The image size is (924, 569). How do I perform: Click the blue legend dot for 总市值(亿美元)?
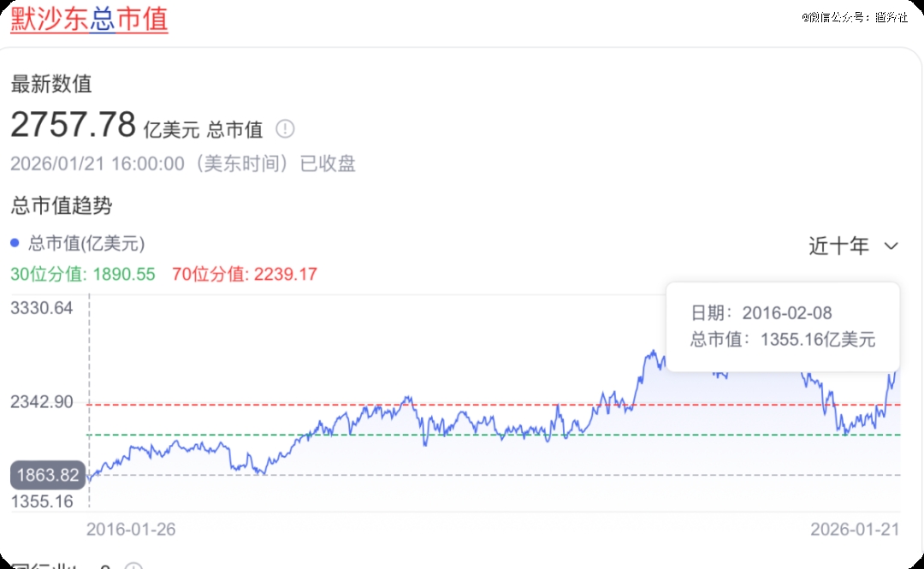click(15, 244)
